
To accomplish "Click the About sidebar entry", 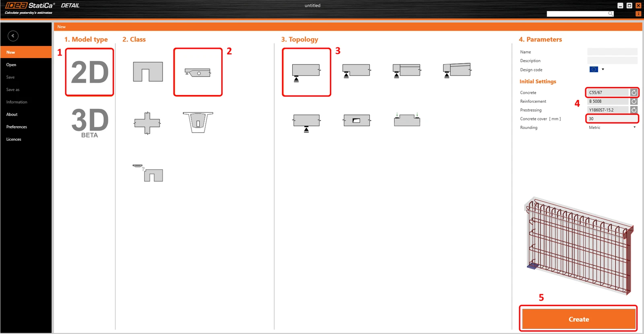I will point(12,114).
